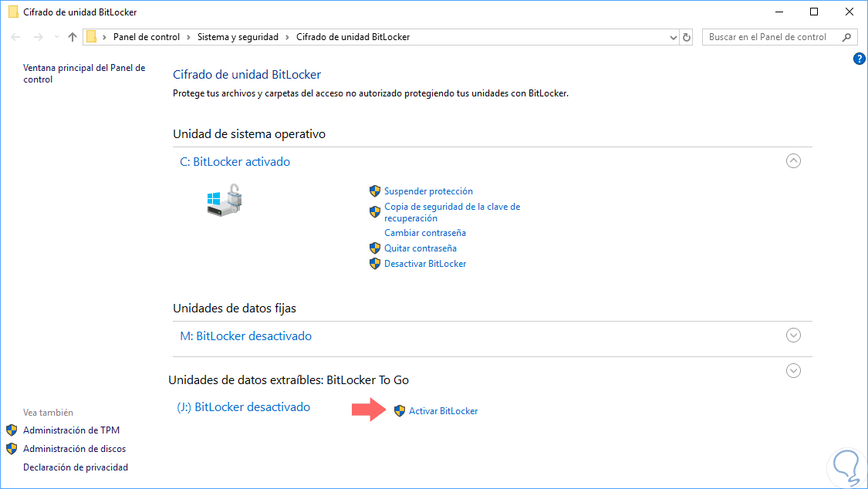The width and height of the screenshot is (868, 489).
Task: Click the Cifrado de unidad BitLocker page title
Action: pyautogui.click(x=247, y=75)
